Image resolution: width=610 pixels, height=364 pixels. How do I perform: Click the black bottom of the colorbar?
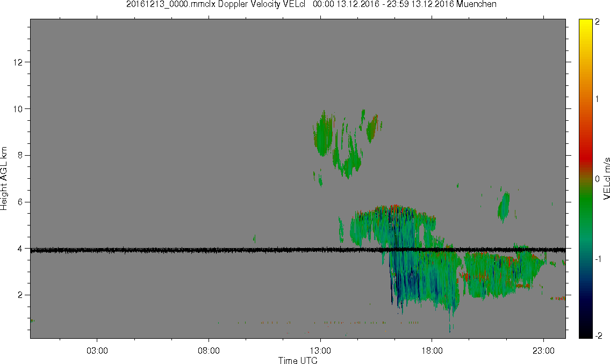[x=585, y=333]
